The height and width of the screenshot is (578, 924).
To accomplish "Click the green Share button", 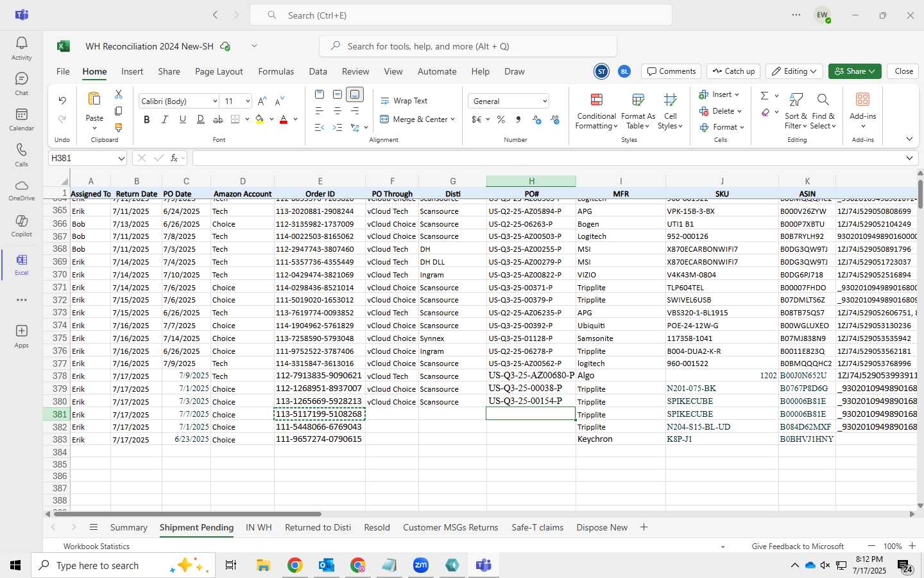I will [x=855, y=71].
